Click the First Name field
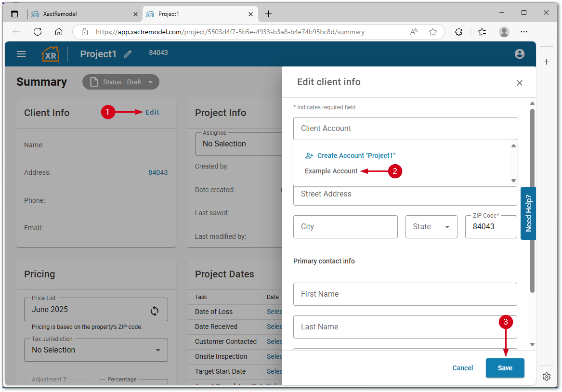This screenshot has width=562, height=392. (405, 294)
